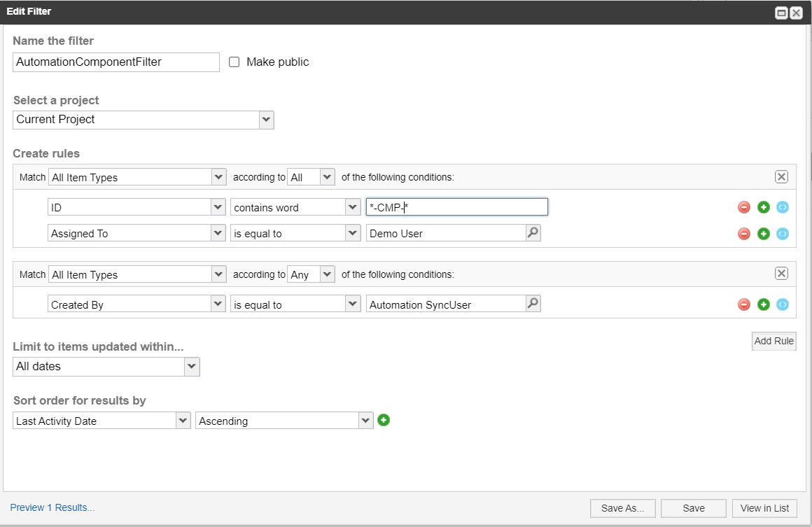Remove the ID condition with red minus icon
Image resolution: width=812 pixels, height=527 pixels.
point(744,207)
